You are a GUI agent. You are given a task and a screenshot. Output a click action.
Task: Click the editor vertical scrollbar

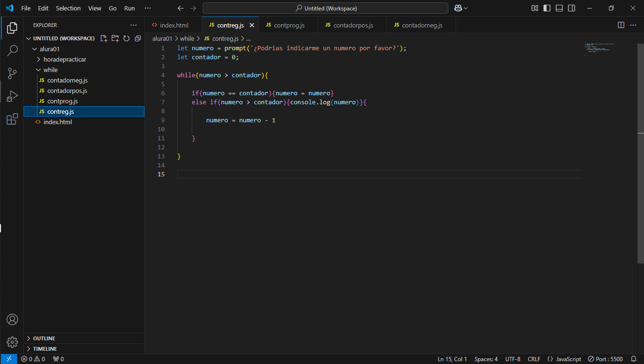click(x=640, y=153)
